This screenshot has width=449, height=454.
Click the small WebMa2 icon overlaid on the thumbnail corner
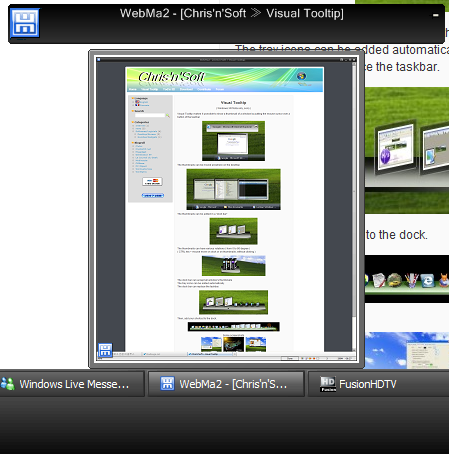pos(105,350)
